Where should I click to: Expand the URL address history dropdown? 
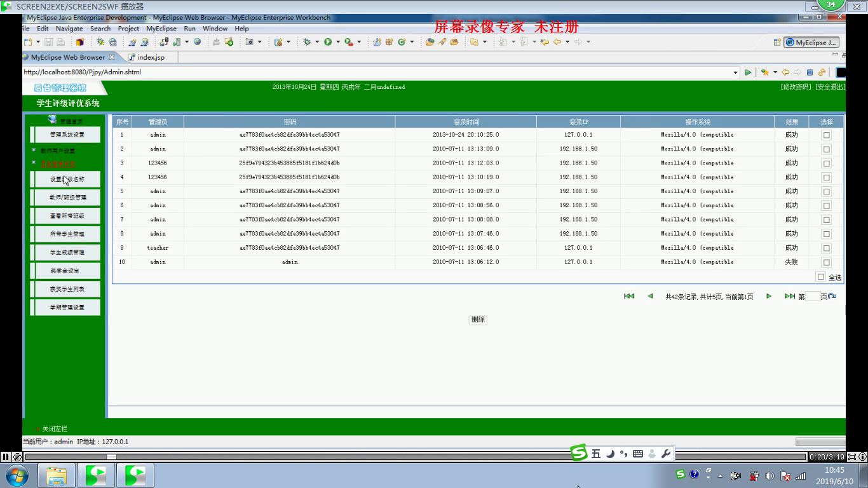tap(735, 72)
